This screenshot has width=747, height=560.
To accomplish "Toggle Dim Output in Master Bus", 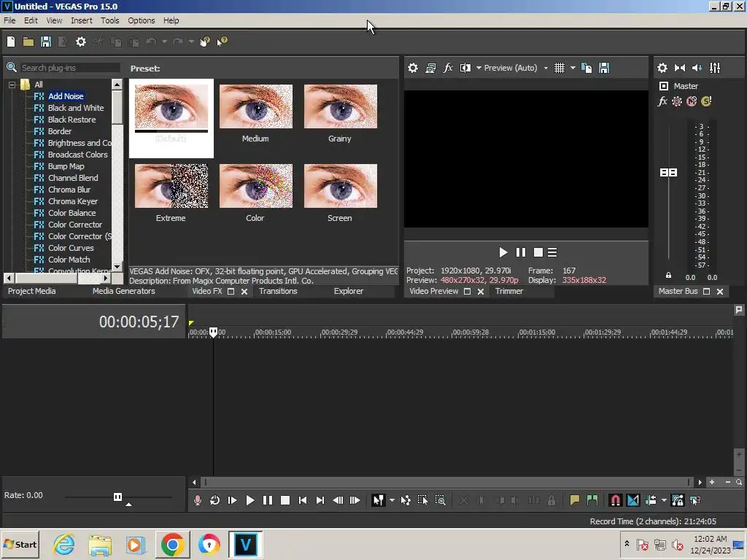I will tap(697, 68).
